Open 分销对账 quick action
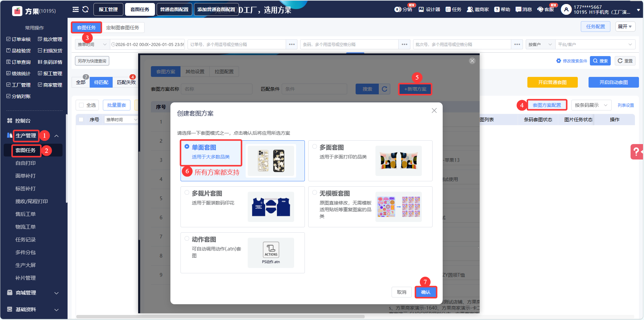Viewport: 644px width, 320px height. [x=18, y=96]
